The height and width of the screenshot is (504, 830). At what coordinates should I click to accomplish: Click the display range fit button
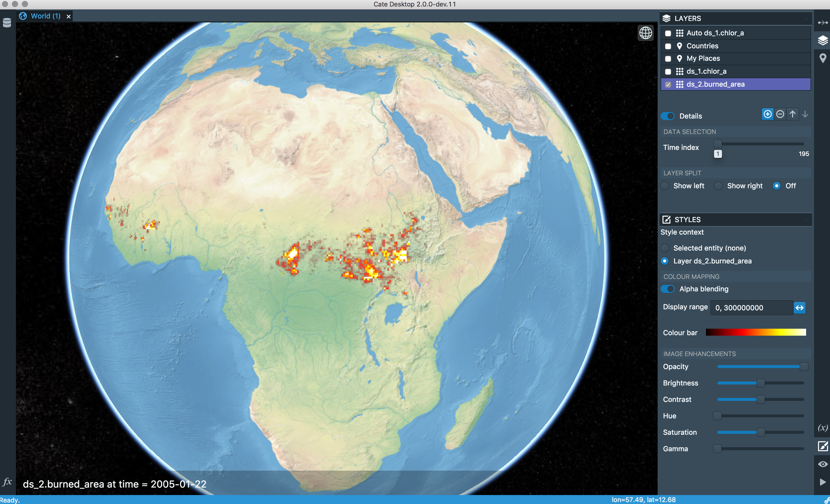pos(799,308)
